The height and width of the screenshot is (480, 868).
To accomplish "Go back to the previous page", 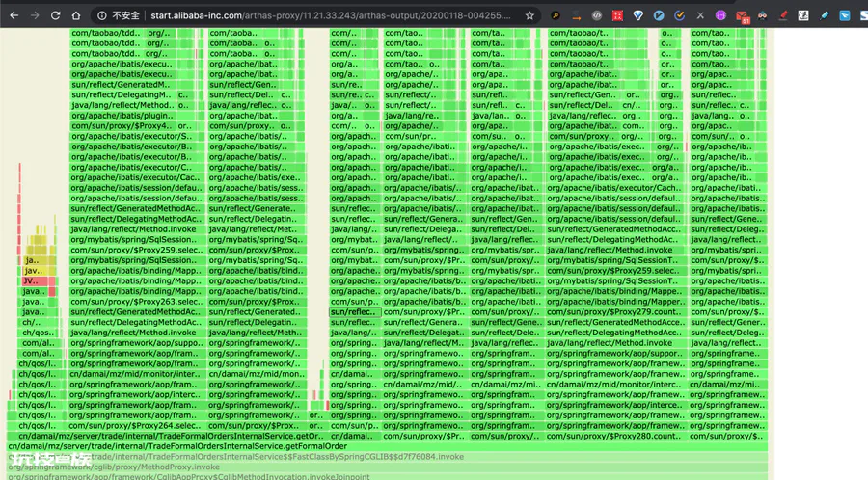I will pyautogui.click(x=14, y=15).
